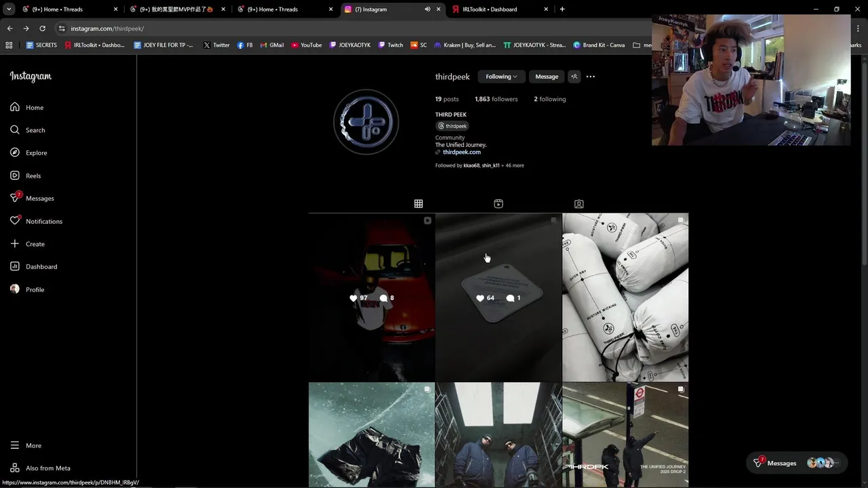The height and width of the screenshot is (488, 868).
Task: Open a new browser tab
Action: coord(562,9)
